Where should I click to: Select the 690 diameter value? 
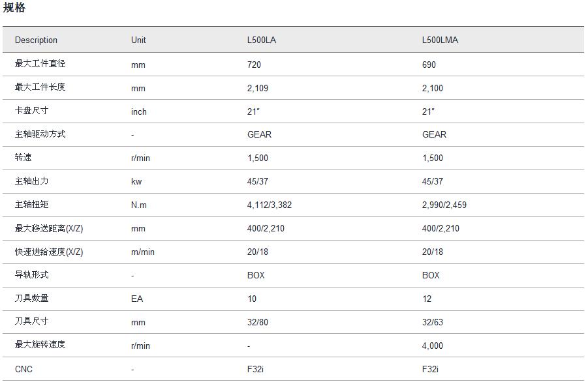(429, 65)
